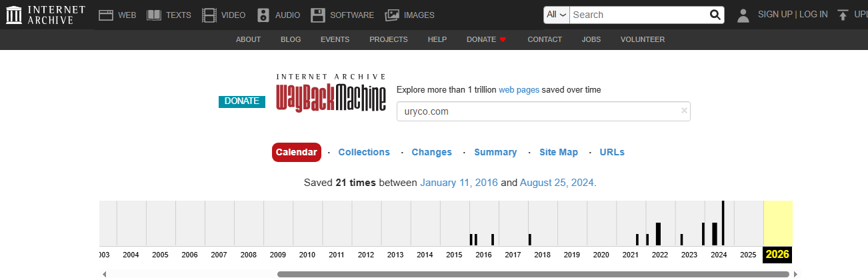Switch to the Collections tab
The height and width of the screenshot is (278, 868).
(x=364, y=152)
